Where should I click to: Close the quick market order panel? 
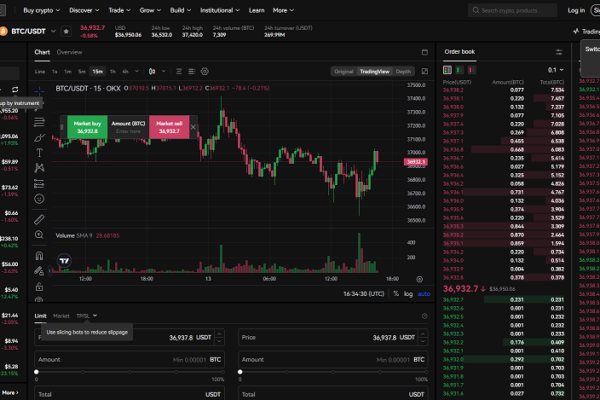point(193,127)
